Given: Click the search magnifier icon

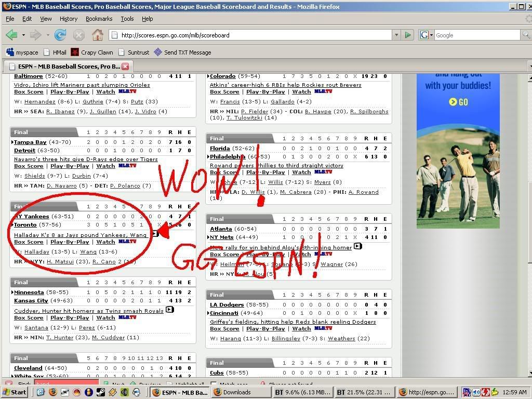Looking at the screenshot, I should point(526,35).
